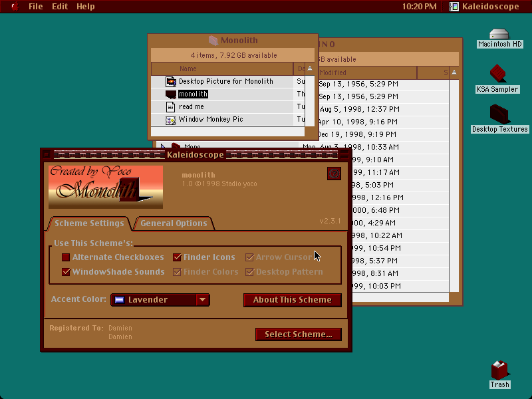Click the Select Scheme... button

tap(299, 334)
